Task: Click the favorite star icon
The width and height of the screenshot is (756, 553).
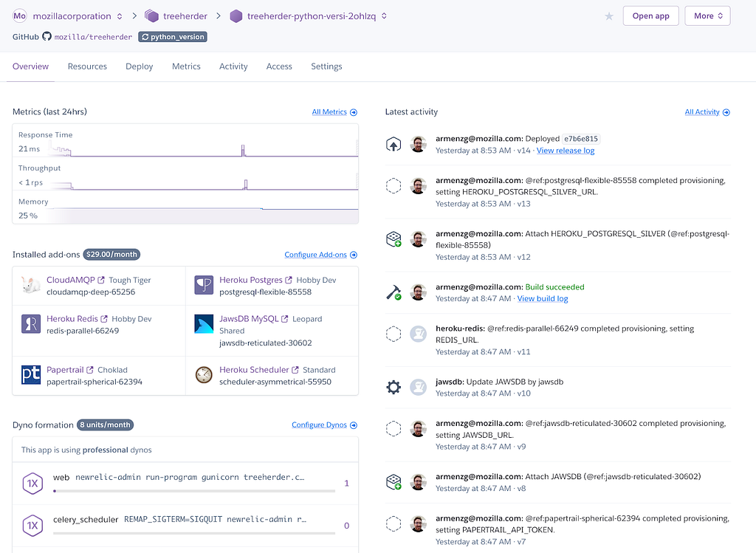Action: (x=609, y=16)
